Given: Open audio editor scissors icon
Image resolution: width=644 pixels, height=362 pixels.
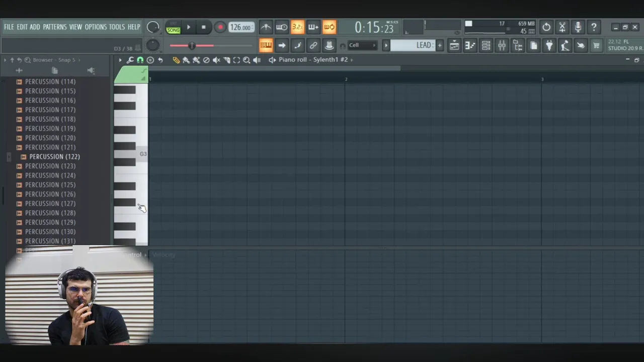Looking at the screenshot, I should (x=562, y=27).
